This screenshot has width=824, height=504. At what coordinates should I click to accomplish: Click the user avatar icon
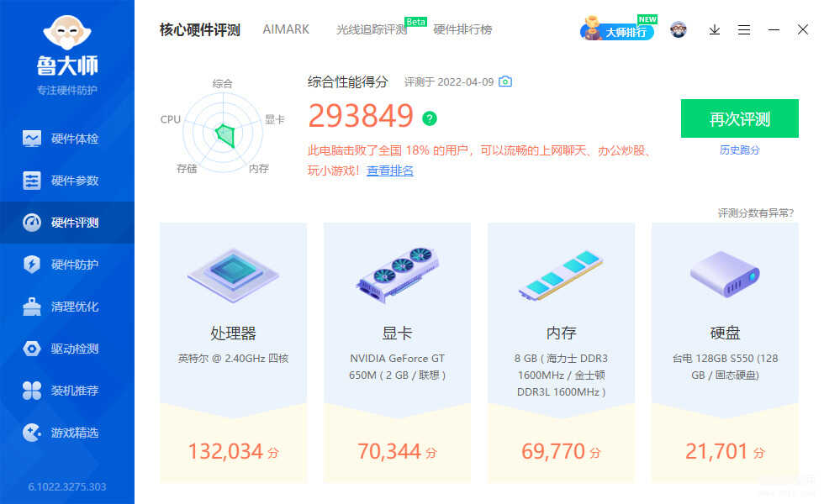(679, 29)
